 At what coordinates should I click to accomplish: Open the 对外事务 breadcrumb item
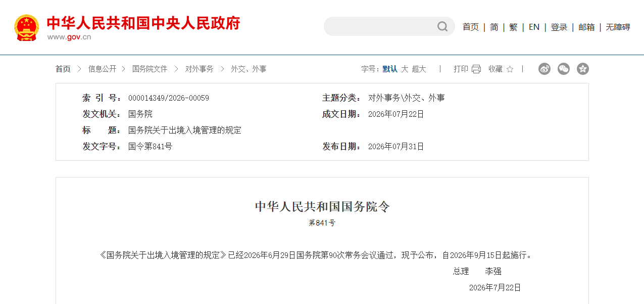click(x=199, y=69)
